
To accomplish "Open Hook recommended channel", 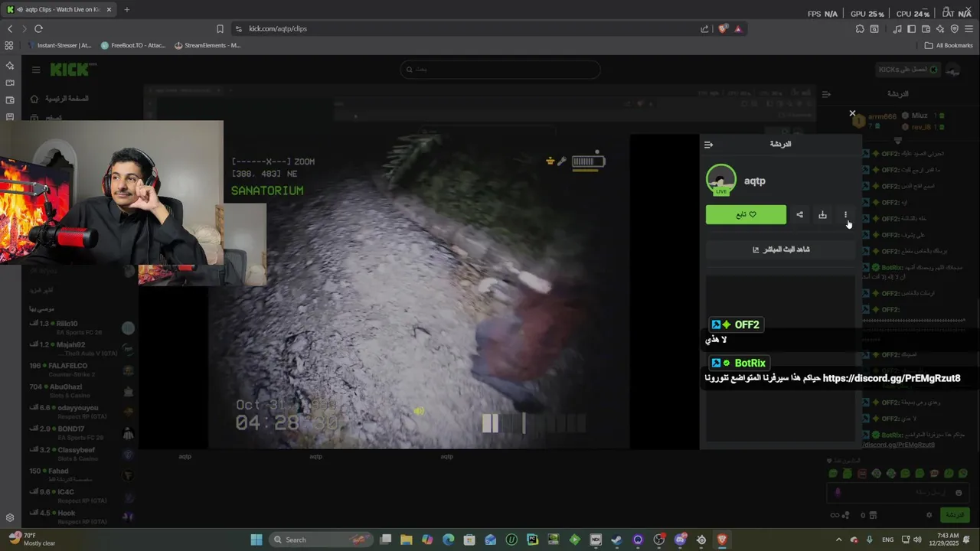I will pyautogui.click(x=82, y=517).
